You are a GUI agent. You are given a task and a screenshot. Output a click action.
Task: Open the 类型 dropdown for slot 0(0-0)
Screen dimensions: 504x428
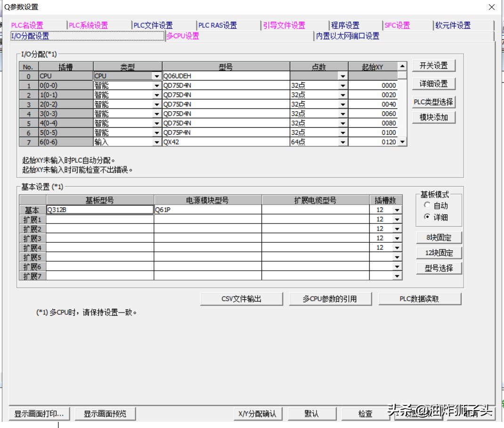(x=156, y=86)
